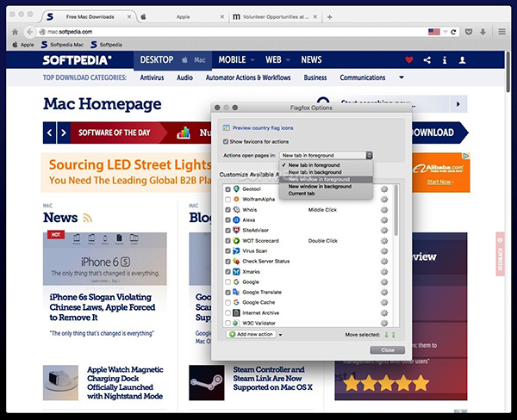Expand arrow next to Add new action

pyautogui.click(x=280, y=335)
